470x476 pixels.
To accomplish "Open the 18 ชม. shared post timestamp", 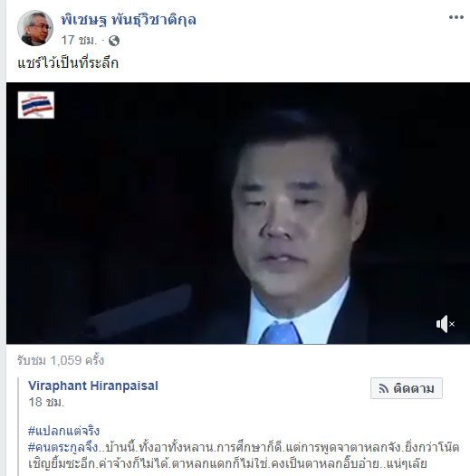I will click(46, 403).
